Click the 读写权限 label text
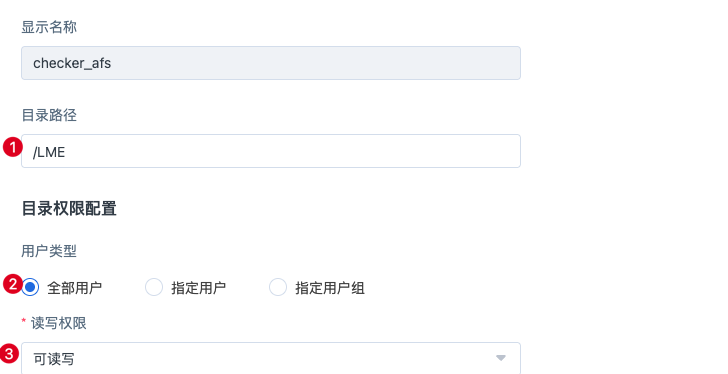The image size is (728, 374). pos(58,323)
